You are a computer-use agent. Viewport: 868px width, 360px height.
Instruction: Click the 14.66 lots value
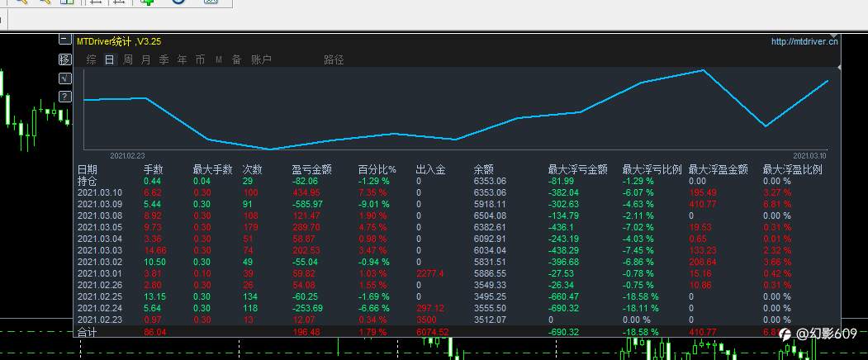pyautogui.click(x=154, y=250)
